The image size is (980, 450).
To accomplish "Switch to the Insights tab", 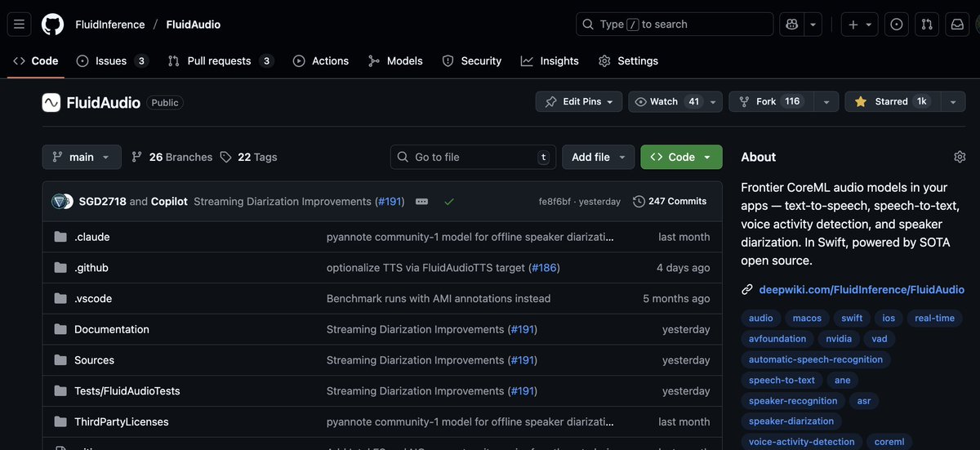I will [550, 61].
